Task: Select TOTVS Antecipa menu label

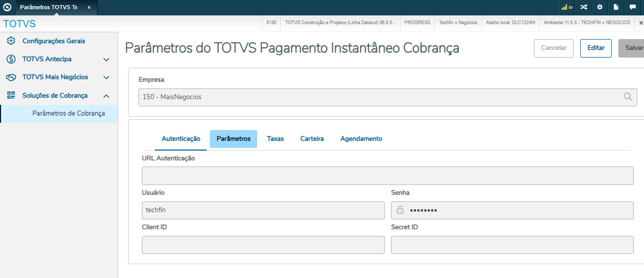Action: coord(47,59)
